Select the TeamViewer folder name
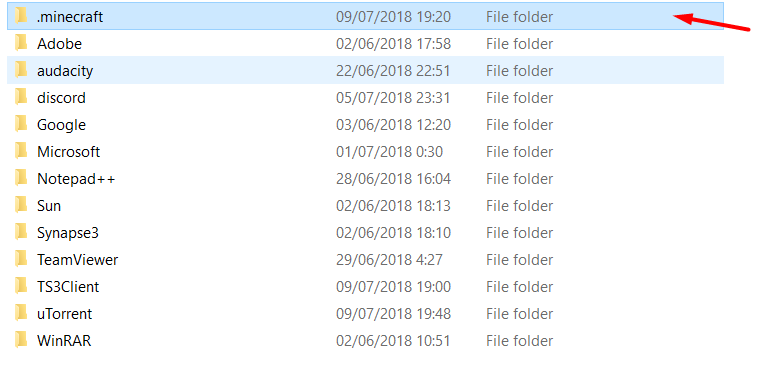The height and width of the screenshot is (388, 775). coord(78,260)
